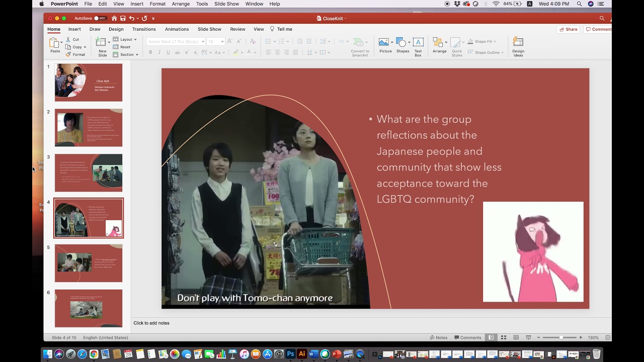
Task: Switch to the Transitions tab
Action: pos(144,29)
